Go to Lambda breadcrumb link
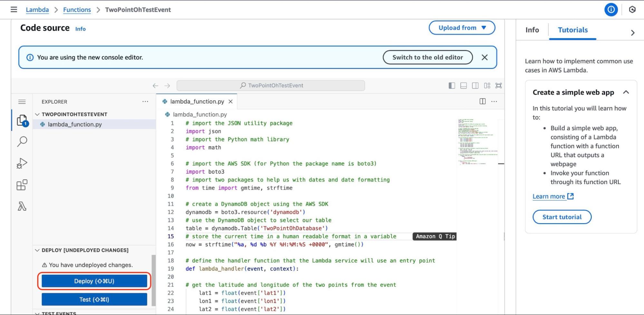The width and height of the screenshot is (644, 315). coord(37,10)
